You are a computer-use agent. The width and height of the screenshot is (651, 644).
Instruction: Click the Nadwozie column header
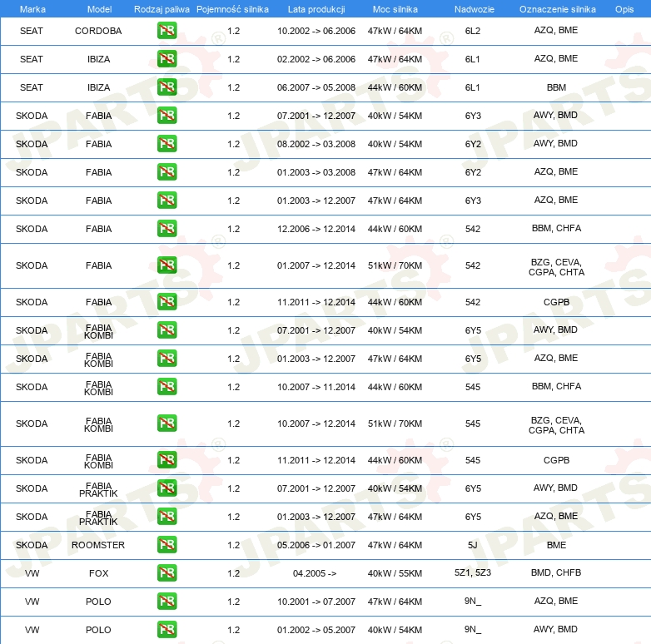pos(475,9)
